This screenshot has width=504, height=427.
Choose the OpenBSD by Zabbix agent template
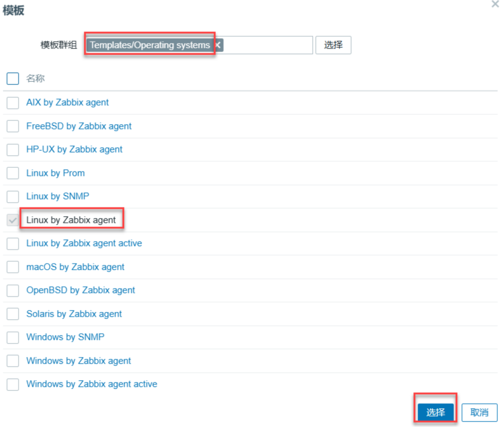click(x=80, y=290)
